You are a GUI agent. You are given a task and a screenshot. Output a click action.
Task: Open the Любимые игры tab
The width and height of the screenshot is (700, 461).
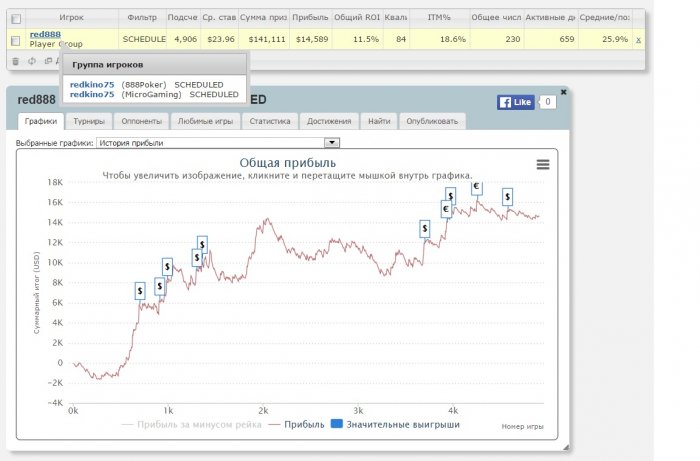[205, 121]
